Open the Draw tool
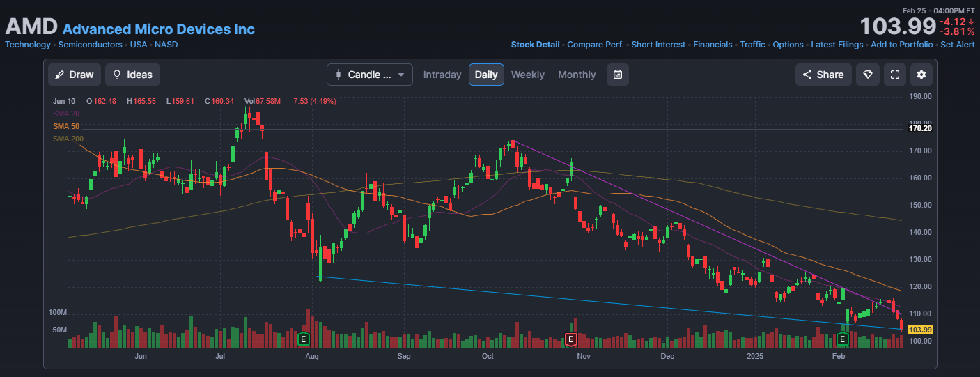This screenshot has height=377, width=980. pos(75,75)
